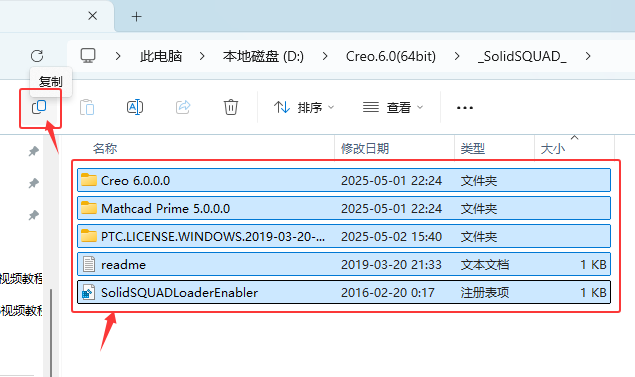The width and height of the screenshot is (635, 377).
Task: Click date 2016-02-20 0:17 cell
Action: [x=388, y=292]
